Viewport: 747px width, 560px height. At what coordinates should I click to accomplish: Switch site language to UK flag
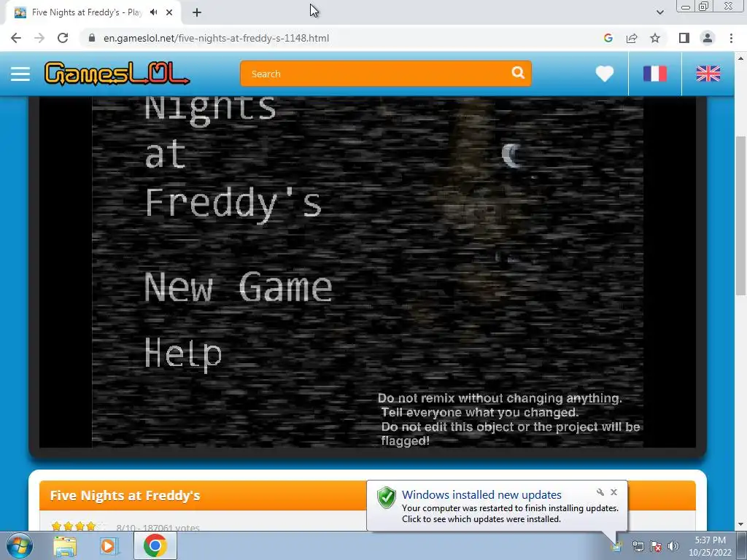[708, 74]
